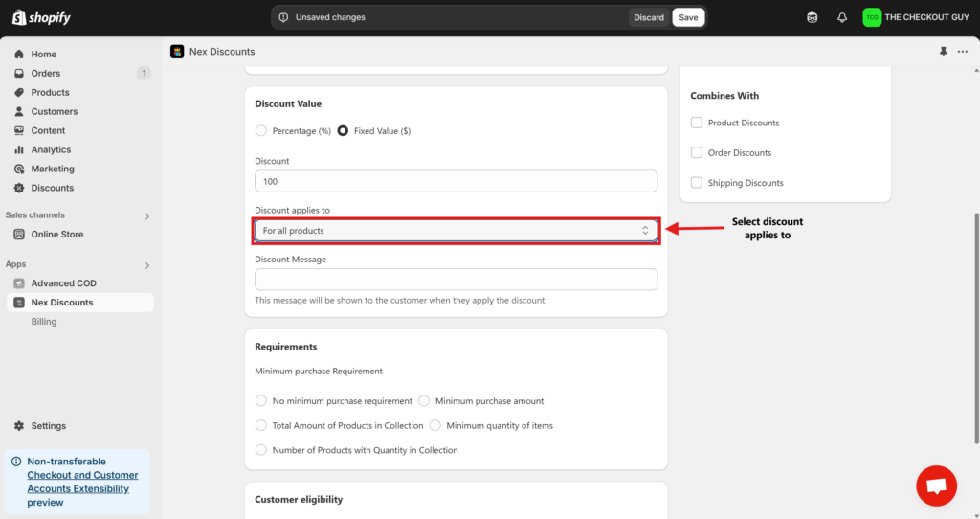The height and width of the screenshot is (519, 980).
Task: Click the Nex Discounts app icon in header
Action: tap(177, 52)
